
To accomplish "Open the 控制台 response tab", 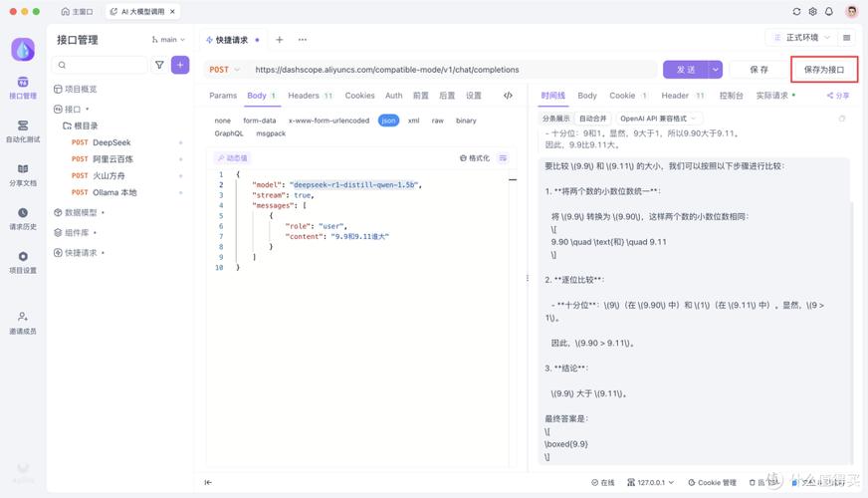I will pos(731,96).
